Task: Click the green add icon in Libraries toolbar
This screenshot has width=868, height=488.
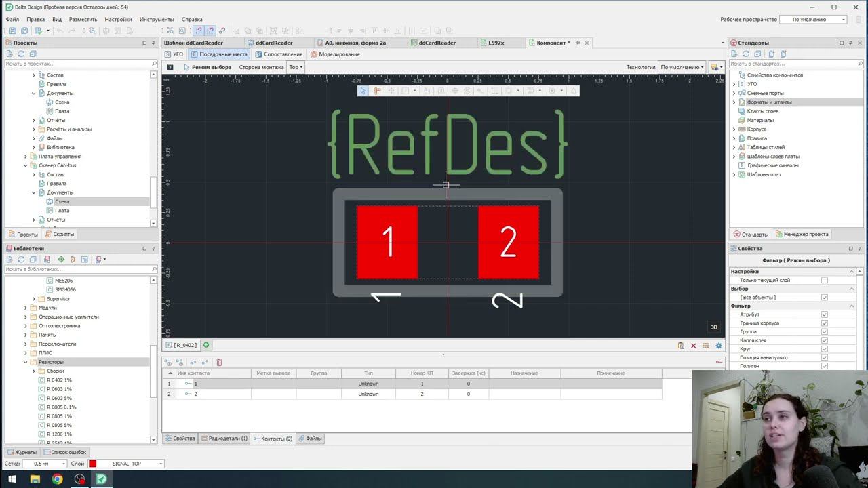Action: click(61, 259)
